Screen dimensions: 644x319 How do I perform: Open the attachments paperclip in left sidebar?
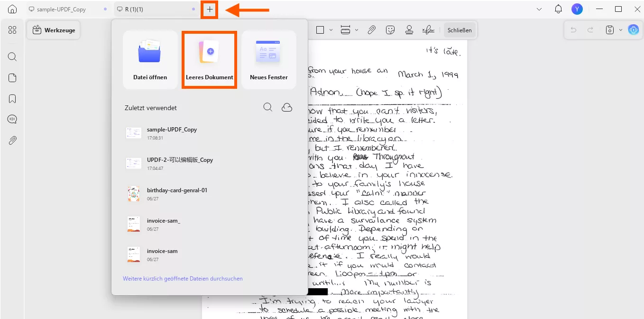pyautogui.click(x=12, y=141)
